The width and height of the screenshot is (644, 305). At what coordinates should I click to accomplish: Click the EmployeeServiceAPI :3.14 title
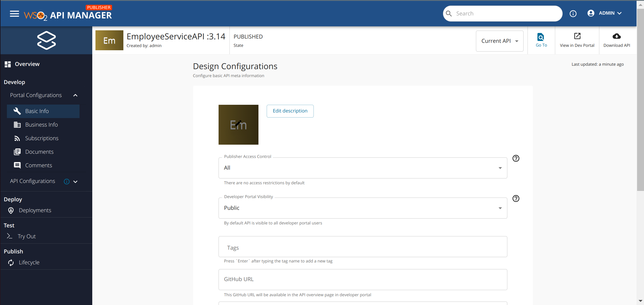tap(176, 36)
